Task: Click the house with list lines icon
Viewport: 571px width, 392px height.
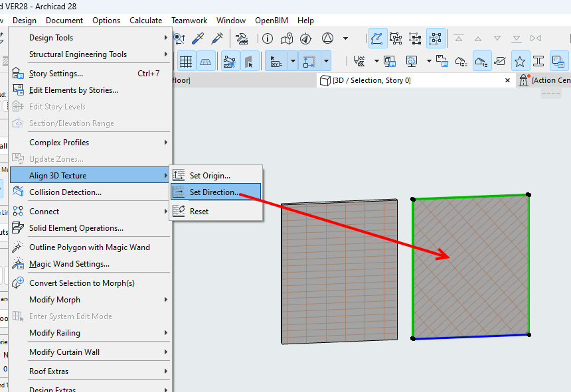Action: point(461,61)
